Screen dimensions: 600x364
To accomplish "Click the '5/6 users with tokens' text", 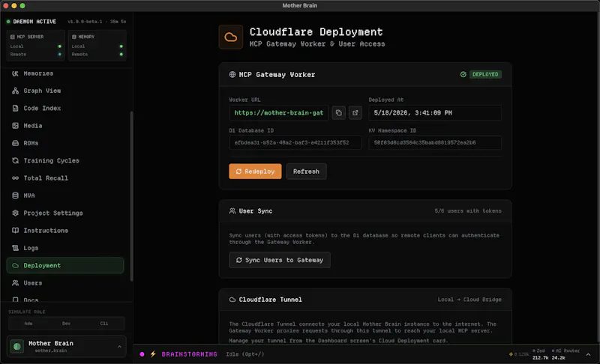I will (467, 211).
